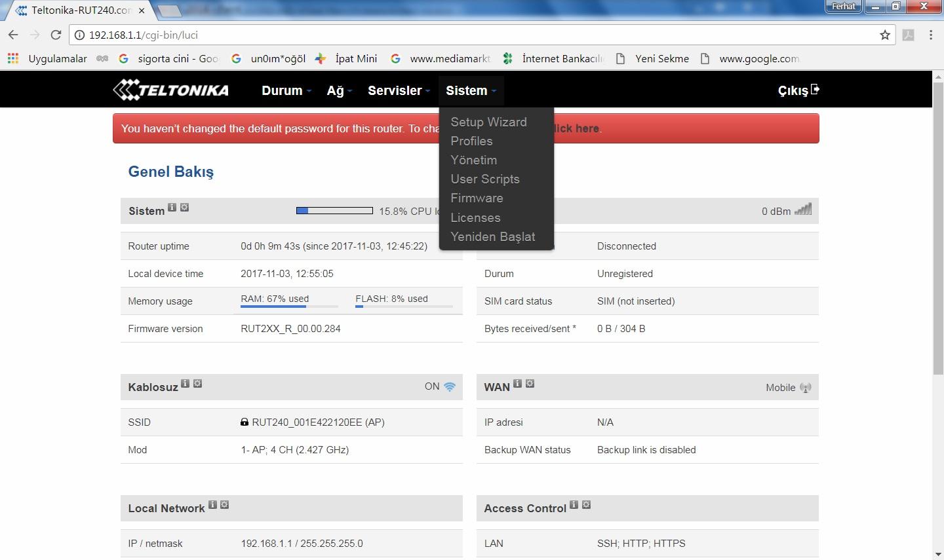Follow the 'click here' password warning link
The image size is (944, 560).
(x=576, y=128)
